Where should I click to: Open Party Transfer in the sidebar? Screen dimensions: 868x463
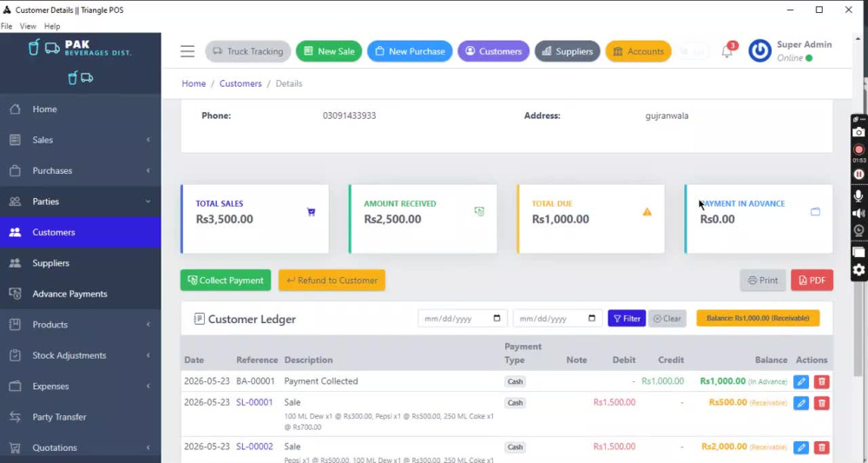tap(81, 417)
